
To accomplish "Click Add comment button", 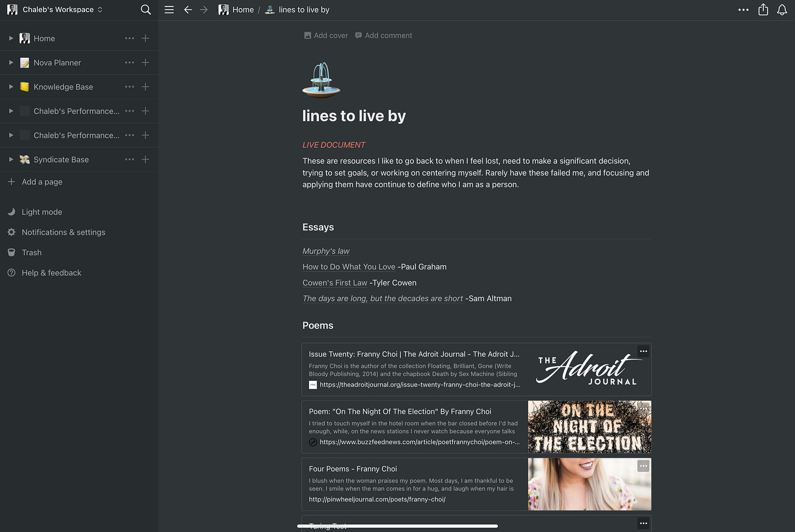I will click(x=383, y=35).
